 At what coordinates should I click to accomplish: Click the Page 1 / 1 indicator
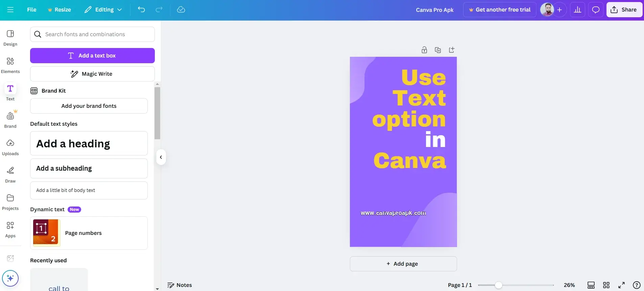(460, 285)
